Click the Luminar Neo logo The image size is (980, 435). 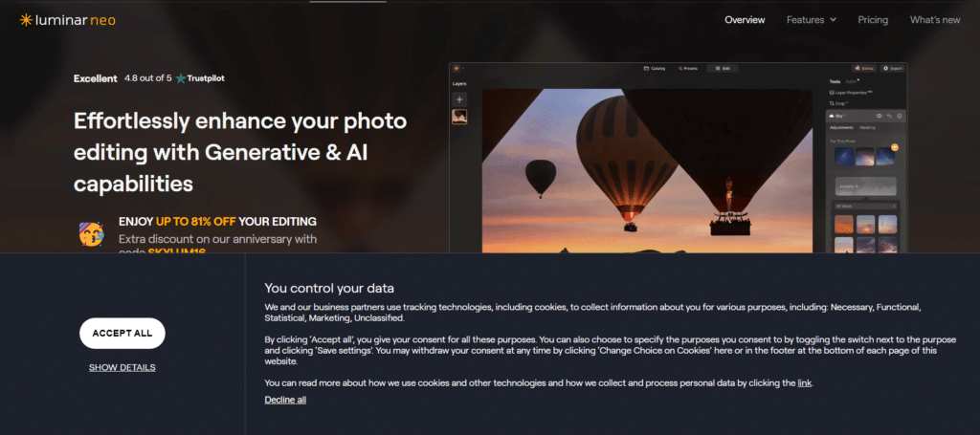68,20
